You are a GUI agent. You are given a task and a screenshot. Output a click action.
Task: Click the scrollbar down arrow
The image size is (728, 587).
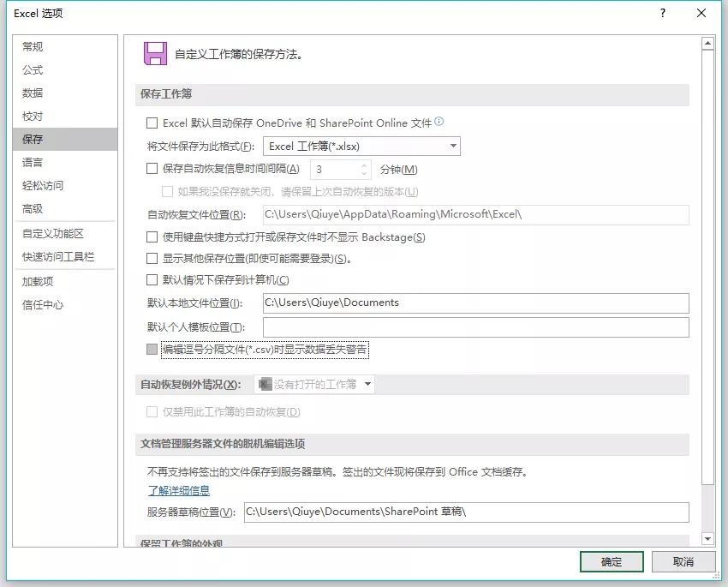pos(707,540)
